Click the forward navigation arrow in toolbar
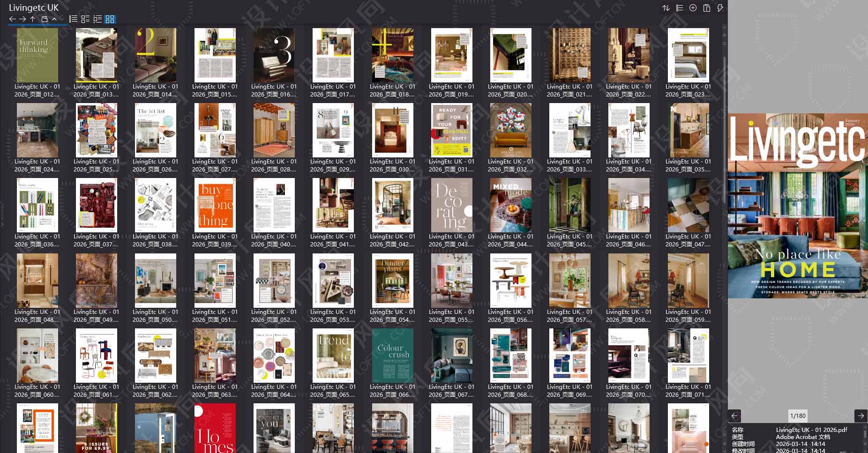 pyautogui.click(x=22, y=19)
